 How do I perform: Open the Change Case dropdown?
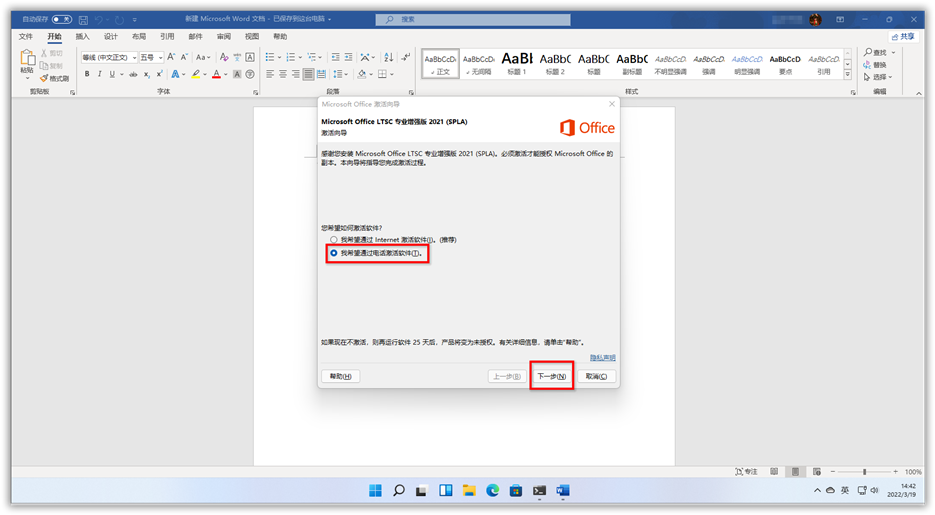pos(203,57)
